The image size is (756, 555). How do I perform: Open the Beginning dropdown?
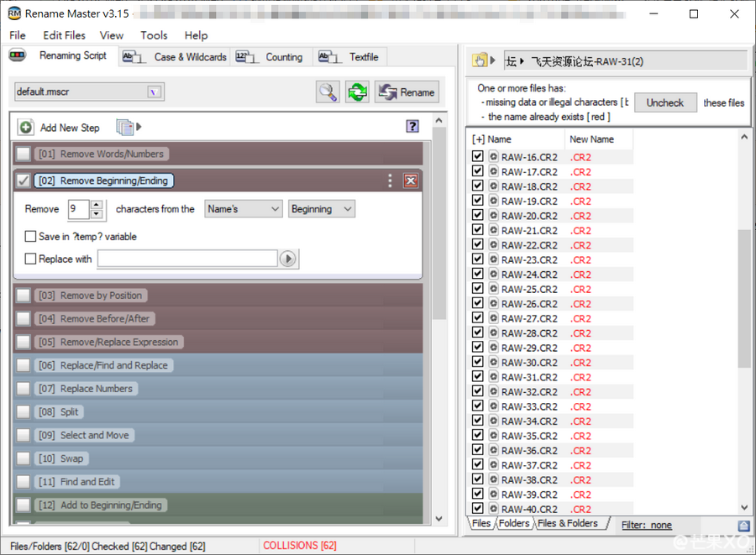point(322,209)
